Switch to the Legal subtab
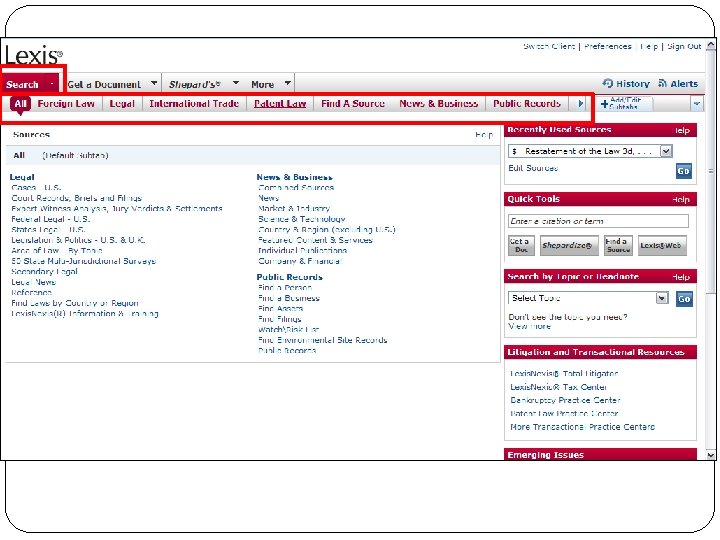This screenshot has height=540, width=720. (122, 104)
